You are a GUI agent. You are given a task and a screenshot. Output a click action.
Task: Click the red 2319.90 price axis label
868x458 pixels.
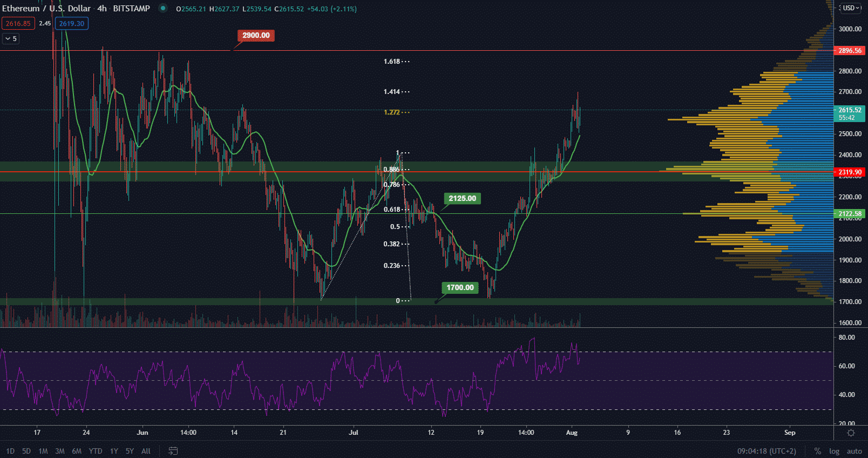point(850,172)
